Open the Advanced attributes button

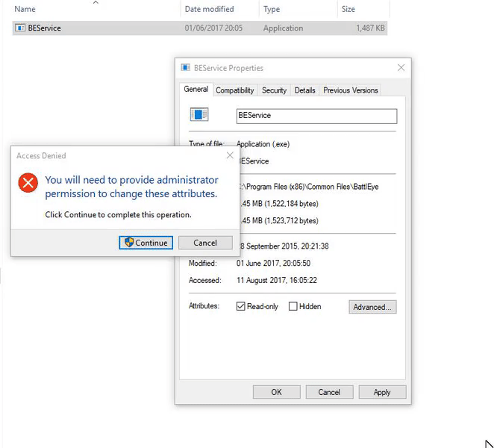[x=372, y=307]
